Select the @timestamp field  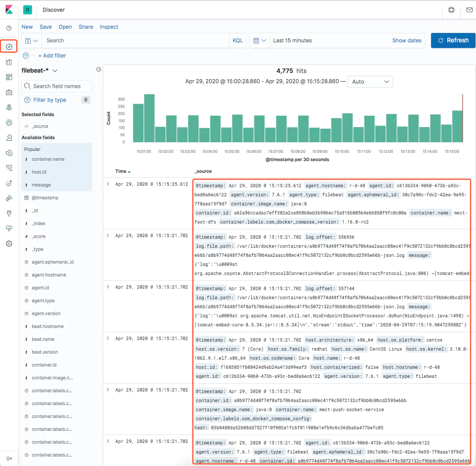pos(45,198)
